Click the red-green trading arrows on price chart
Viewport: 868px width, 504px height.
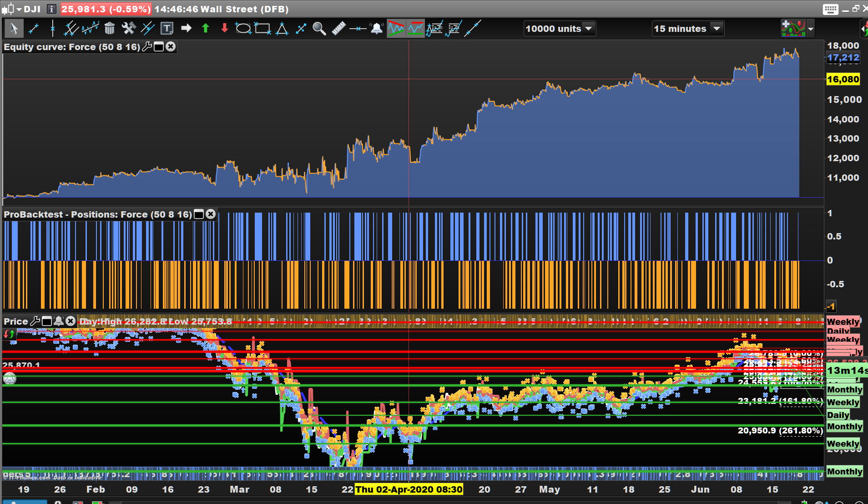[x=9, y=334]
